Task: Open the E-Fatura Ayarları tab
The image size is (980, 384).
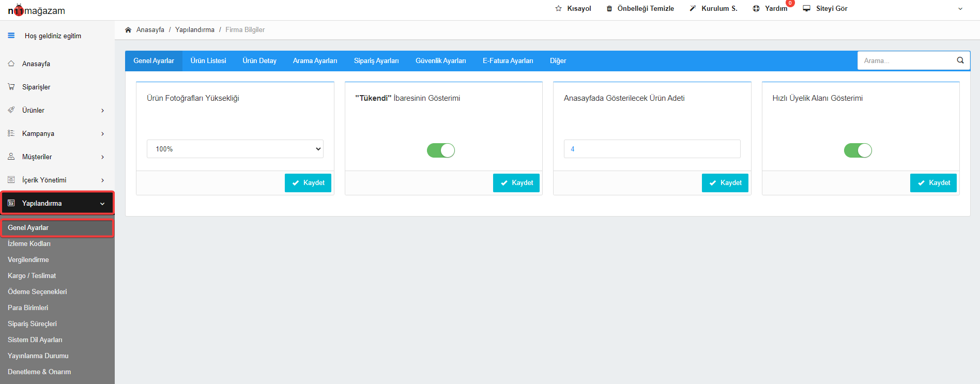Action: pos(508,61)
